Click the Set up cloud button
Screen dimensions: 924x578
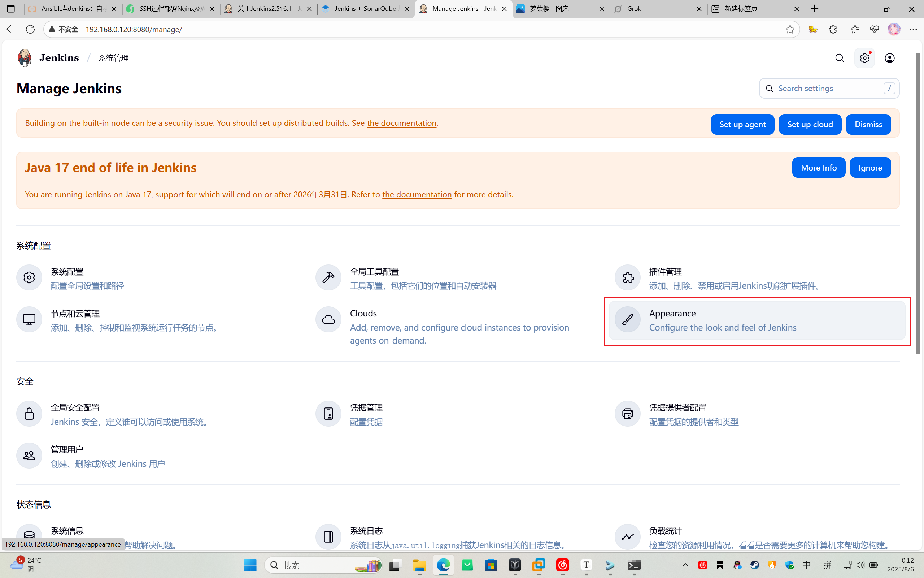point(810,124)
